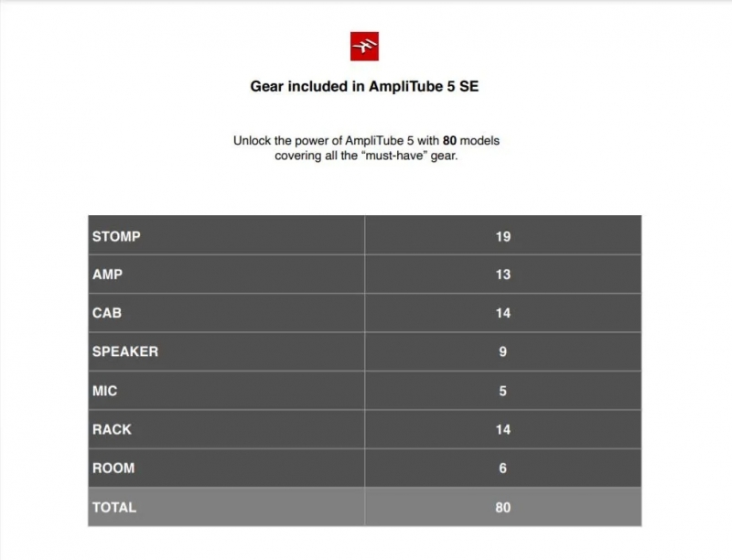732x560 pixels.
Task: Select the heading Gear included in AmpliTube 5 SE
Action: (364, 86)
